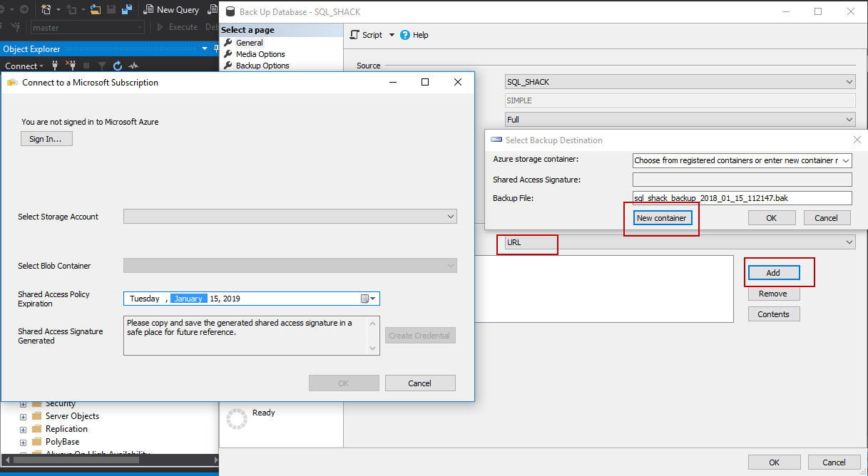868x476 pixels.
Task: Close the Select Backup Destination dialog
Action: (x=857, y=140)
